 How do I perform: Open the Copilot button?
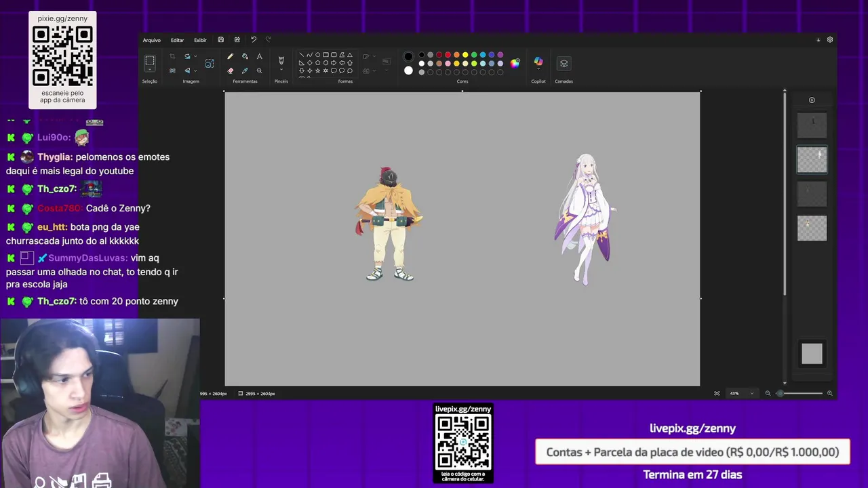(x=538, y=62)
